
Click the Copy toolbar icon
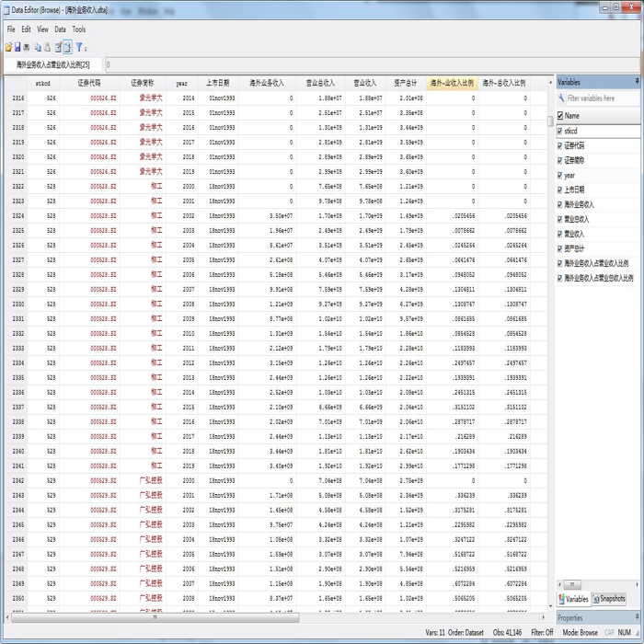pyautogui.click(x=38, y=47)
